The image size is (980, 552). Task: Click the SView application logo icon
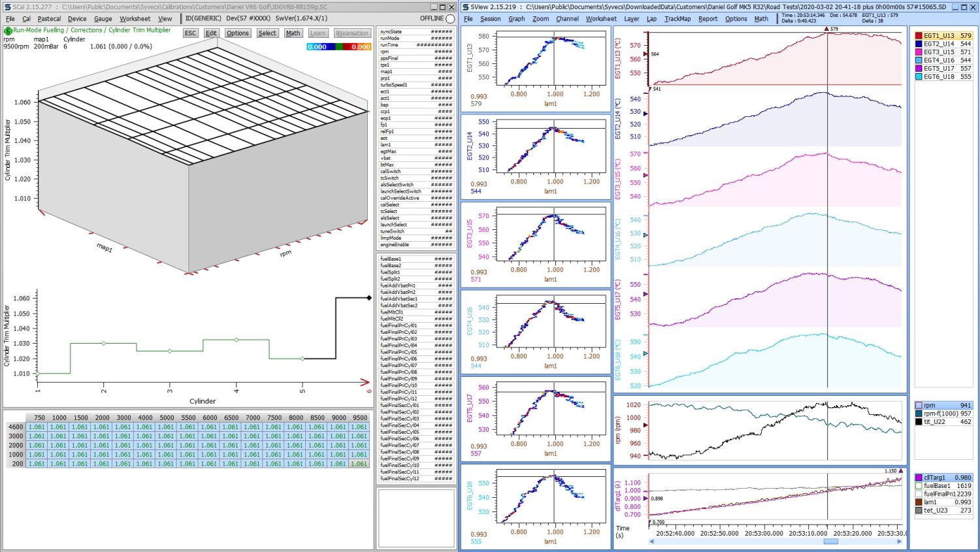click(465, 7)
